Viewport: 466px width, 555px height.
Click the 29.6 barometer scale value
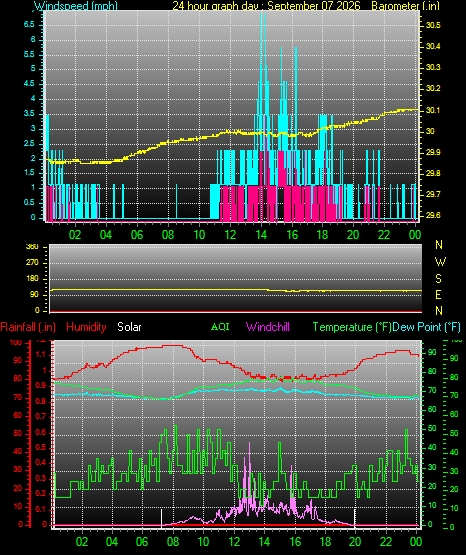(x=433, y=215)
